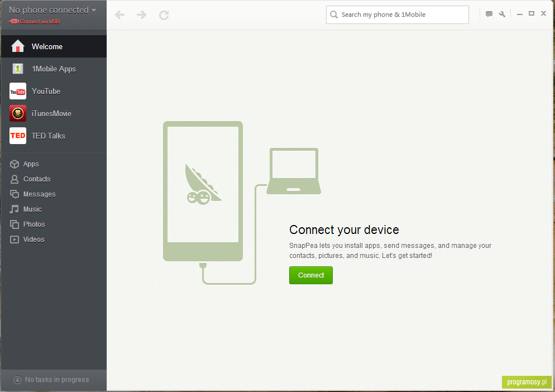Refresh the current page

click(164, 15)
